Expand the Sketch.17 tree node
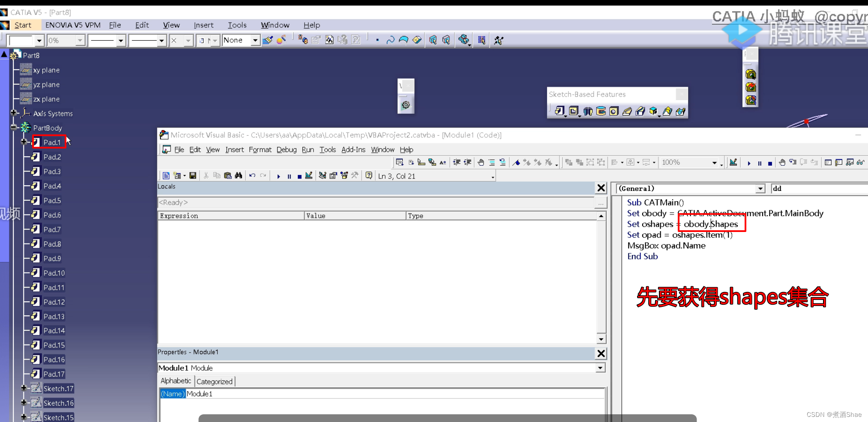The height and width of the screenshot is (422, 868). point(24,388)
